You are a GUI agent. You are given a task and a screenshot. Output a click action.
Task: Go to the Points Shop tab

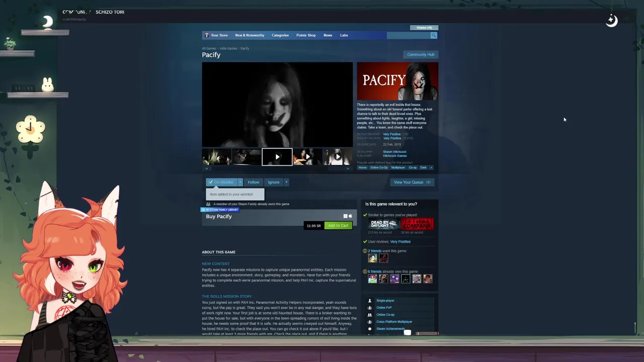(x=306, y=35)
